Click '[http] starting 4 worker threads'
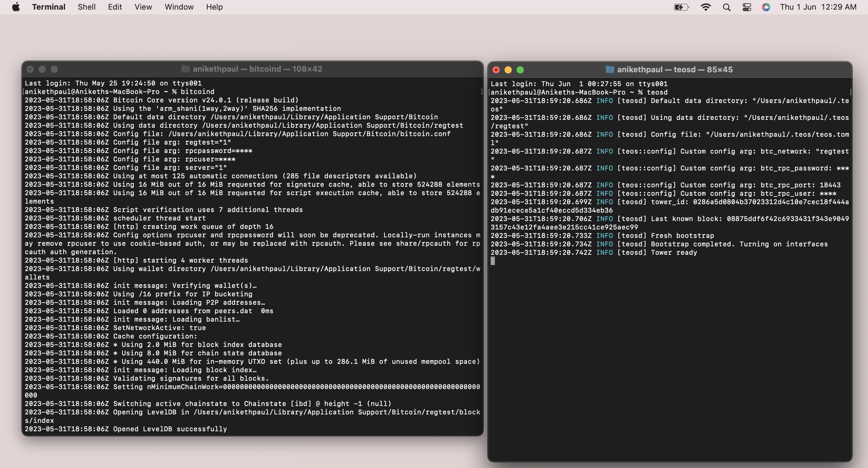 click(x=136, y=260)
